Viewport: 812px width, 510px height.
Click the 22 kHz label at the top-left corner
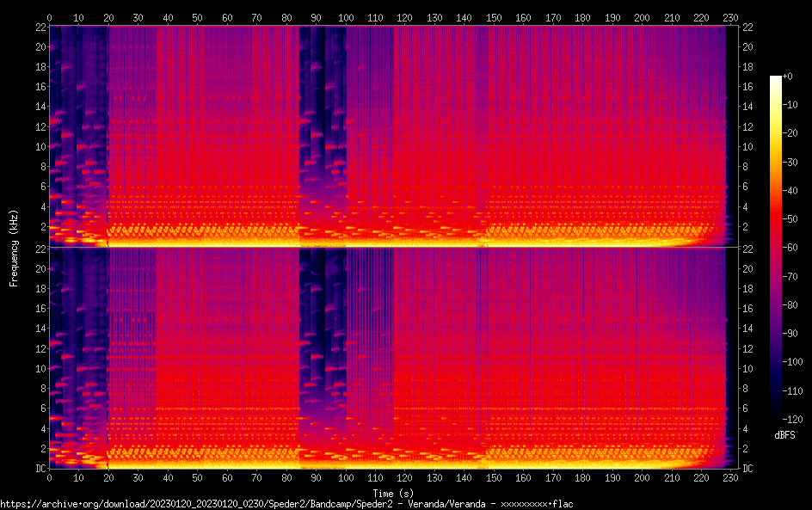[39, 27]
